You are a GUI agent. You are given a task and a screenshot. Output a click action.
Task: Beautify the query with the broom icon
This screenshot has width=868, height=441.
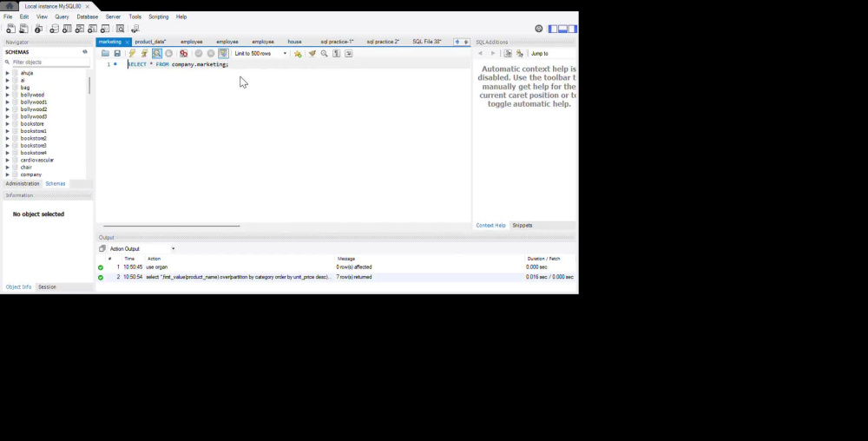click(312, 54)
